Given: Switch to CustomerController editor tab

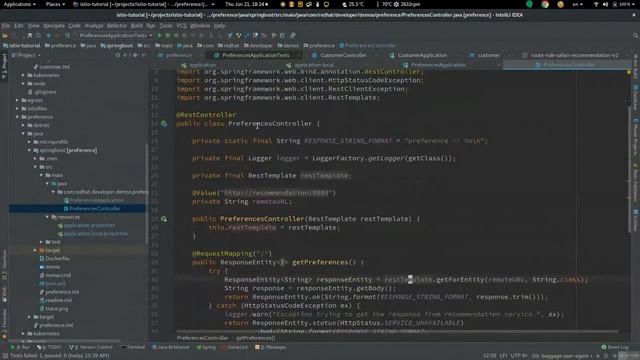Looking at the screenshot, I should click(343, 55).
